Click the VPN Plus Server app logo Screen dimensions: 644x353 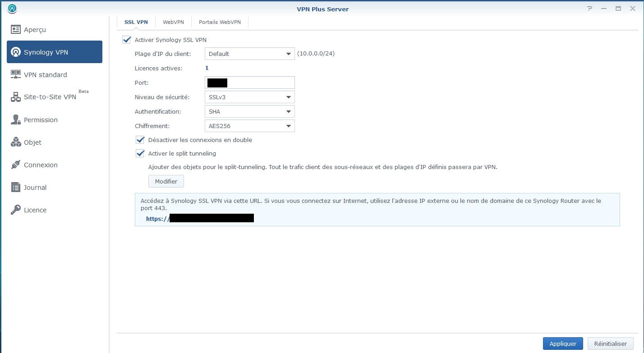[x=12, y=9]
